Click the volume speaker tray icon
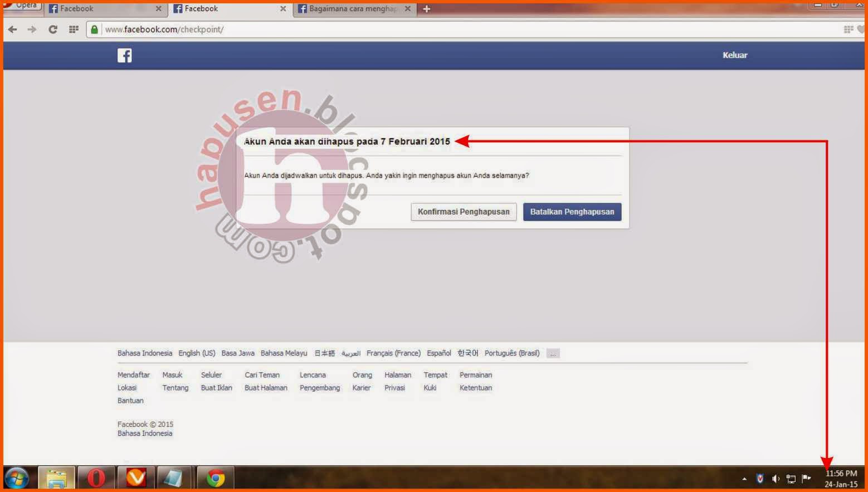The height and width of the screenshot is (492, 868). (x=776, y=479)
